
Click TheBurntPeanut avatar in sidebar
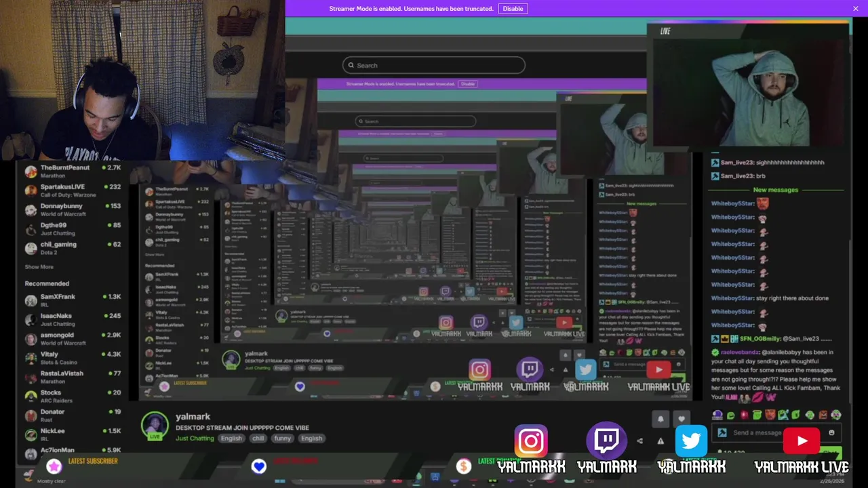31,171
